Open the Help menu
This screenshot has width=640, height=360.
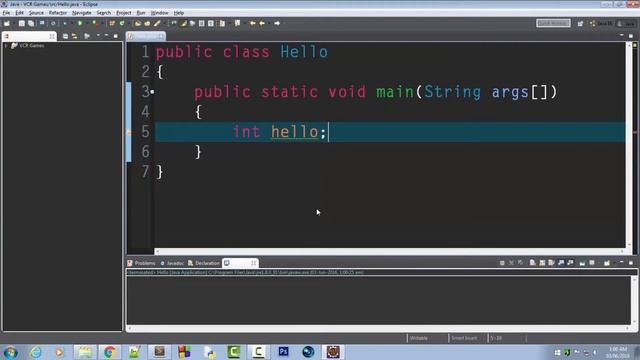[x=178, y=13]
